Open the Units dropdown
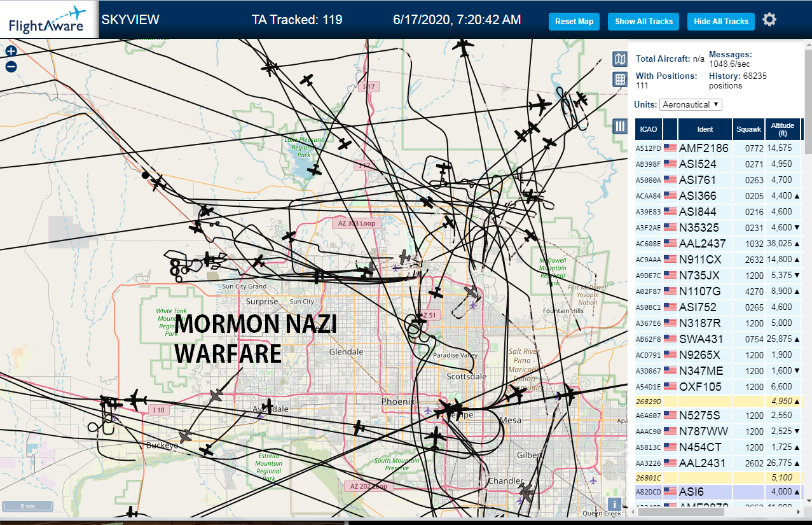812x525 pixels. (x=691, y=104)
